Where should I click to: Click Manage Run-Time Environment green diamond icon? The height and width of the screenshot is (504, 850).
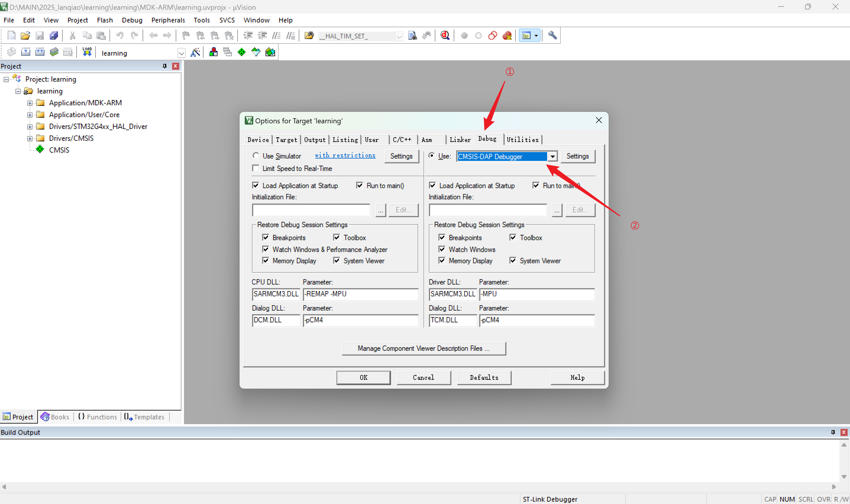(241, 52)
